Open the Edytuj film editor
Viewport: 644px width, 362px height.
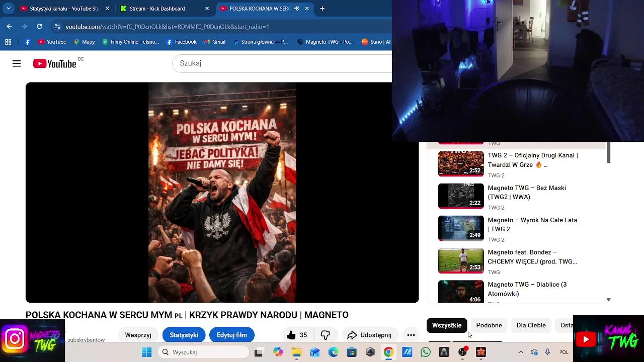pos(231,335)
